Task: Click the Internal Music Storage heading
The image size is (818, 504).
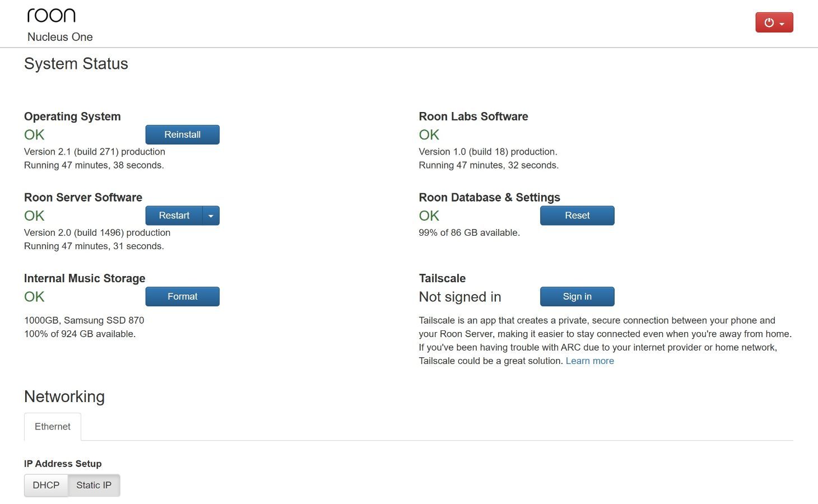Action: tap(85, 278)
